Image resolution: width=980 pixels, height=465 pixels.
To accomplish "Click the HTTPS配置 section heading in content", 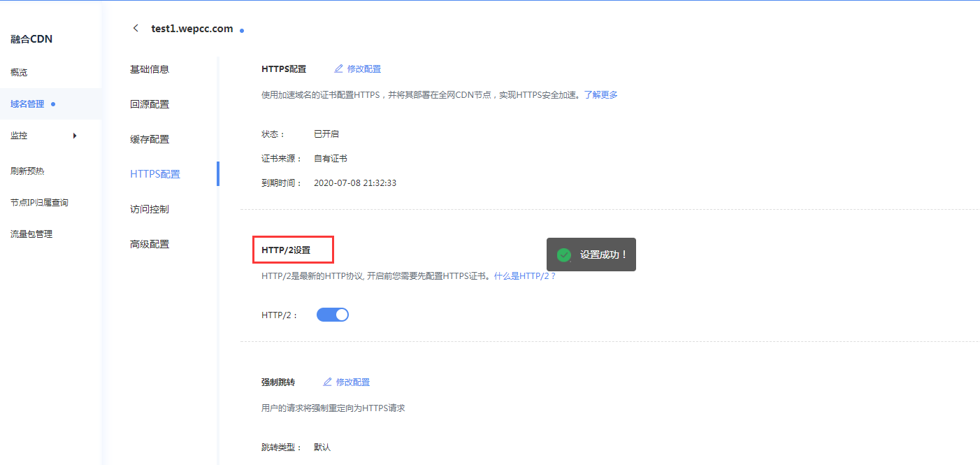I will click(x=284, y=69).
